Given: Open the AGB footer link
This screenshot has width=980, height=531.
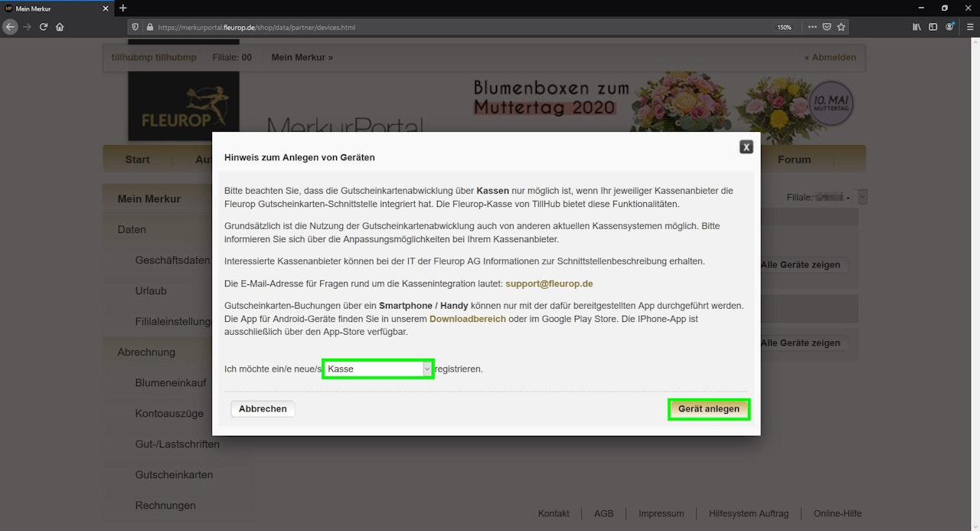Looking at the screenshot, I should click(603, 513).
